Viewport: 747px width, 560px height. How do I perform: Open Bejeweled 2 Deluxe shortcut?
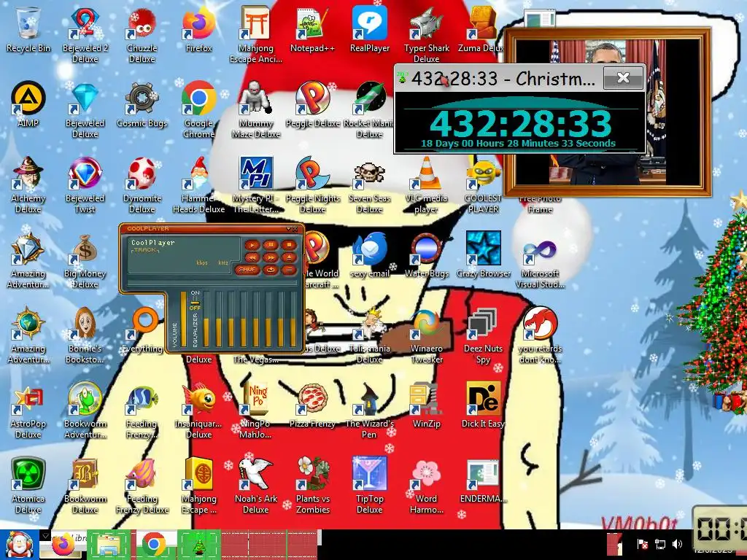coord(85,35)
